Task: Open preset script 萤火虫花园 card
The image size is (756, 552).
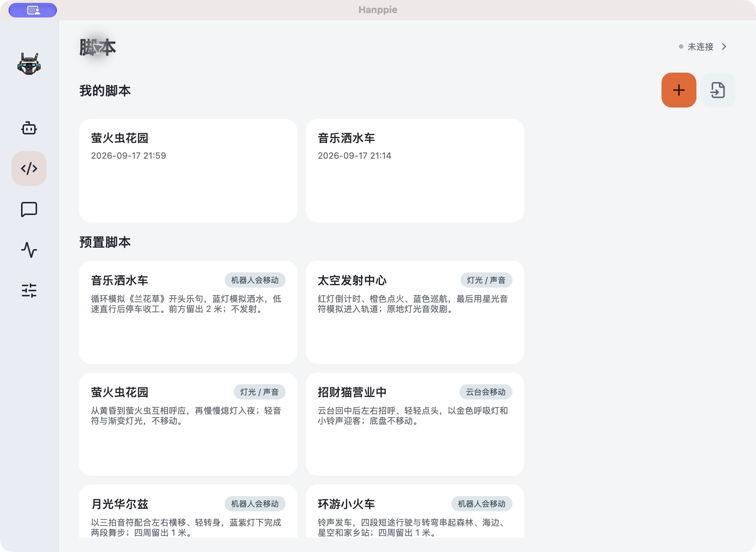Action: coord(188,424)
